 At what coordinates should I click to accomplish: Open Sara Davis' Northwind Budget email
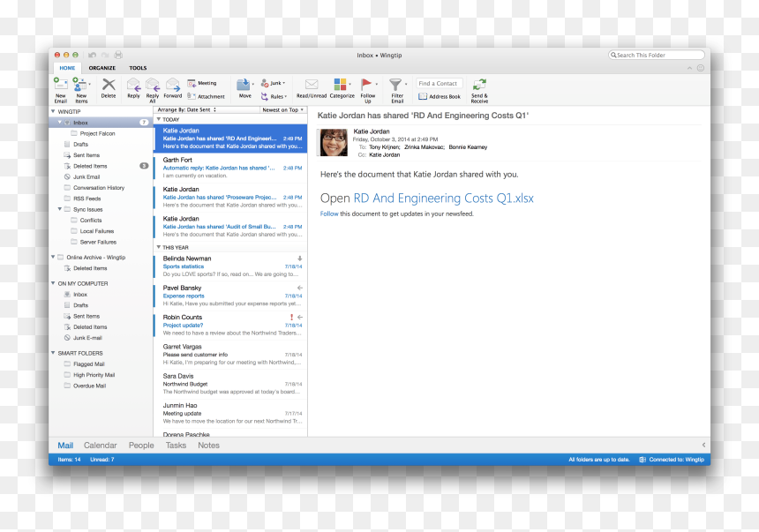click(x=230, y=384)
